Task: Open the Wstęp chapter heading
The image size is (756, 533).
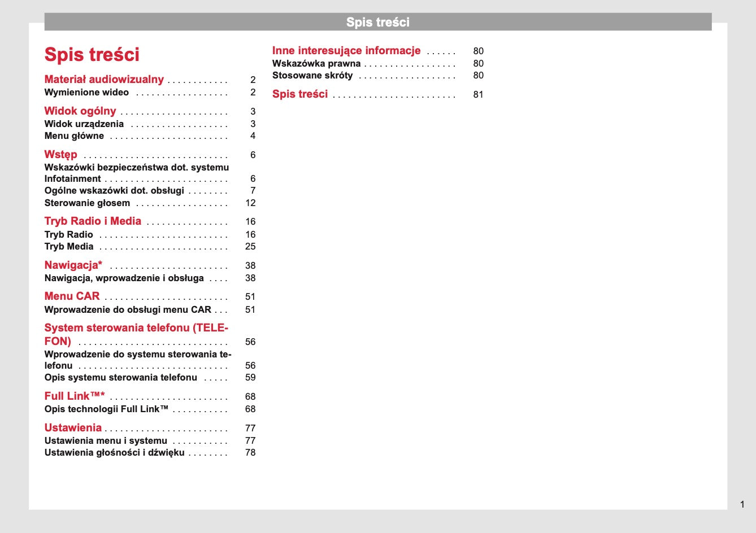Action: click(x=61, y=155)
